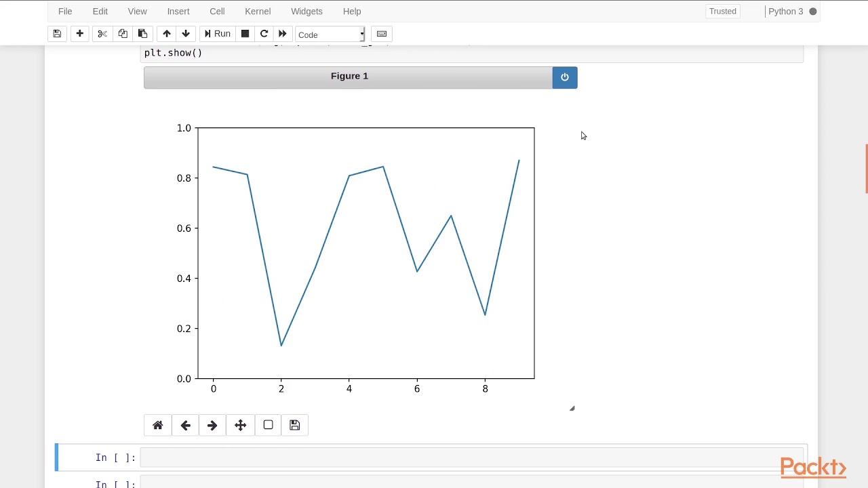Viewport: 868px width, 488px height.
Task: Click the Python 3 kernel name
Action: tap(785, 11)
